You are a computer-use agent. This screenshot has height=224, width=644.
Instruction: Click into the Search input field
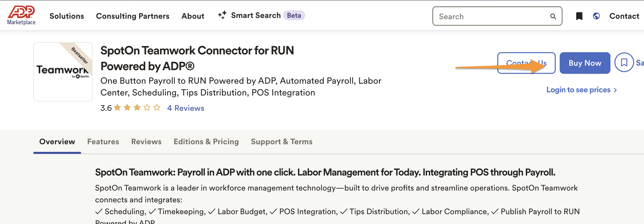(x=490, y=16)
